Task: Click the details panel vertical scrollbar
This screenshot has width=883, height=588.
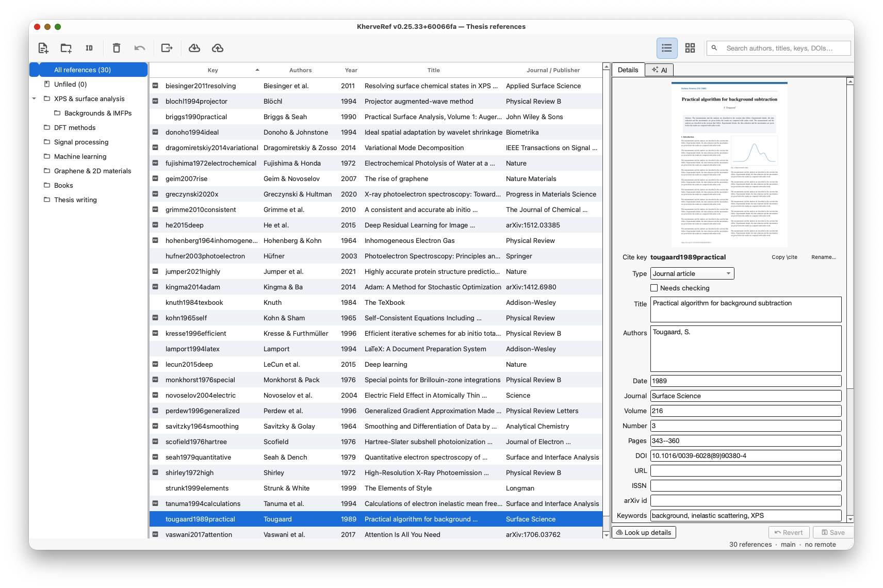Action: (x=850, y=237)
